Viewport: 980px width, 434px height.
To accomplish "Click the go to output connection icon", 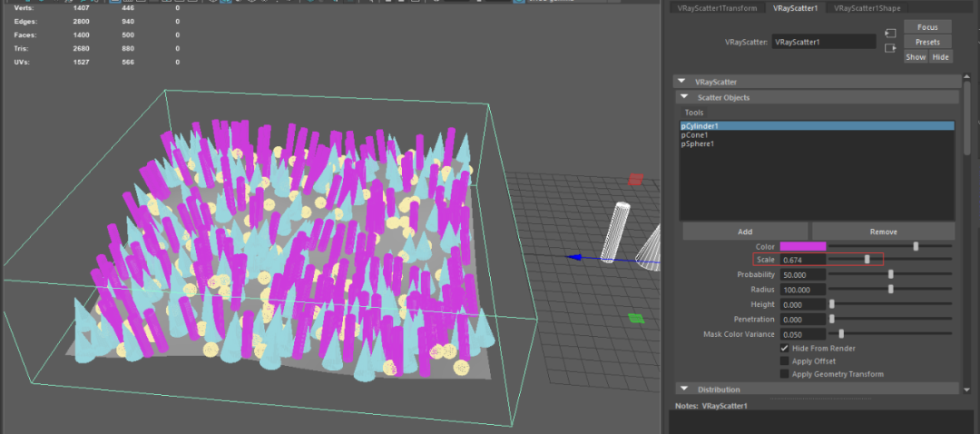I will coord(890,48).
